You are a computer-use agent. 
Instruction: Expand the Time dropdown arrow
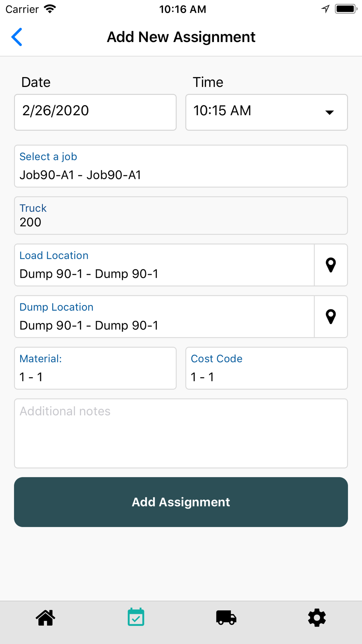[329, 113]
